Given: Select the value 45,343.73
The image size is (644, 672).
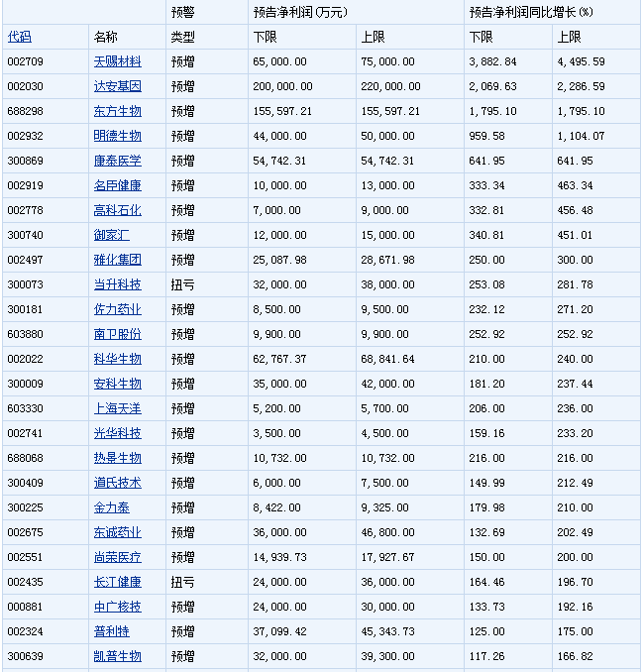Looking at the screenshot, I should (x=387, y=631).
